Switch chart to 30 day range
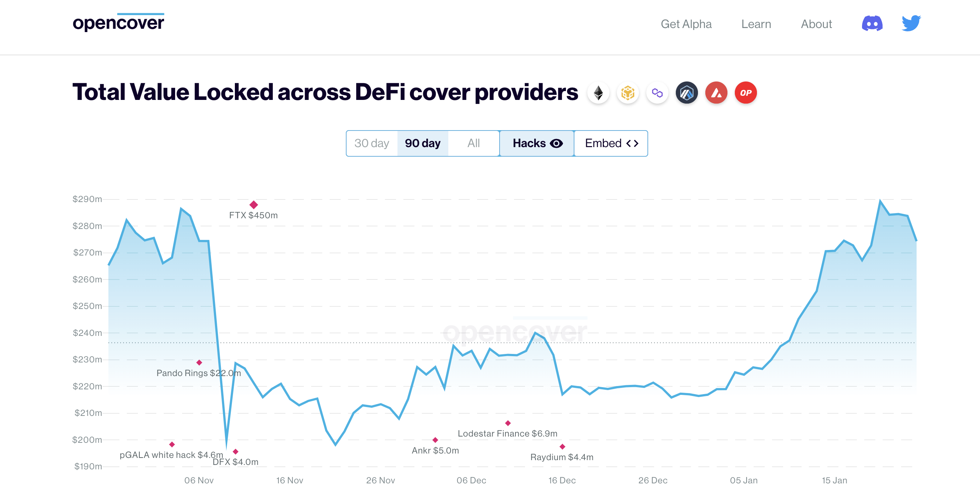The height and width of the screenshot is (497, 980). 372,143
